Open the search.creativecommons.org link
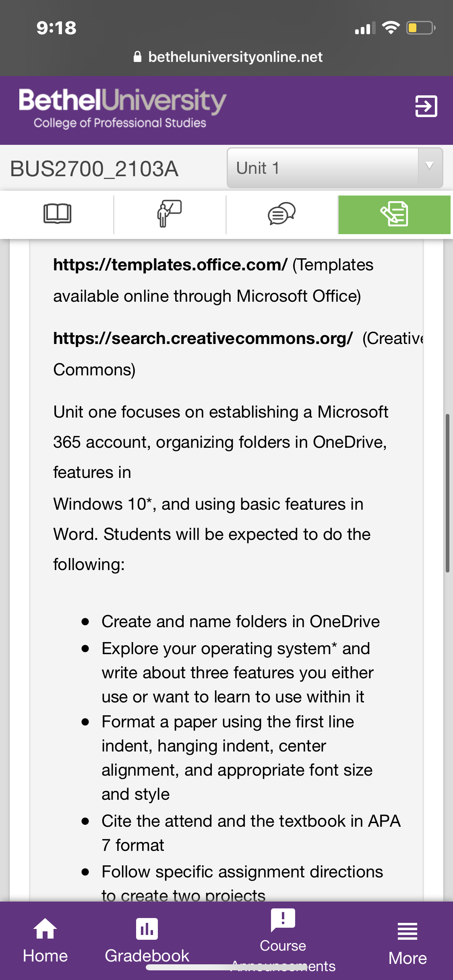This screenshot has height=980, width=453. pyautogui.click(x=203, y=338)
